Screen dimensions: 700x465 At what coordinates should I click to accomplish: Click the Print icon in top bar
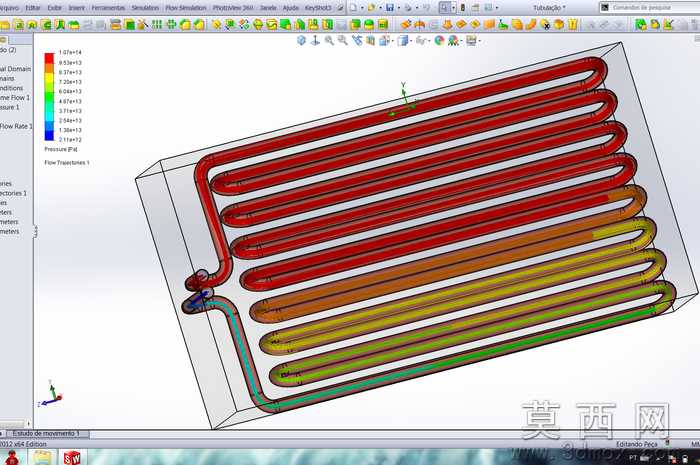[x=408, y=8]
